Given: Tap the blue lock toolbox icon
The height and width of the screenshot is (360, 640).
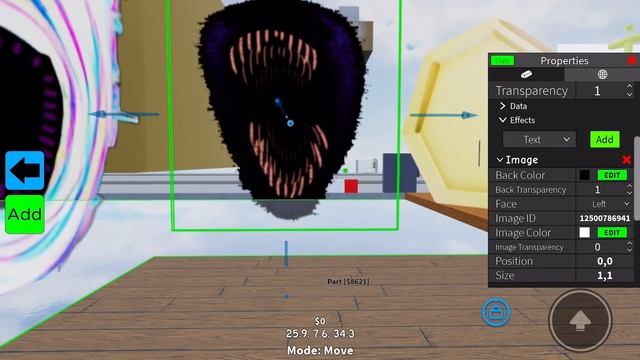Looking at the screenshot, I should (x=496, y=312).
